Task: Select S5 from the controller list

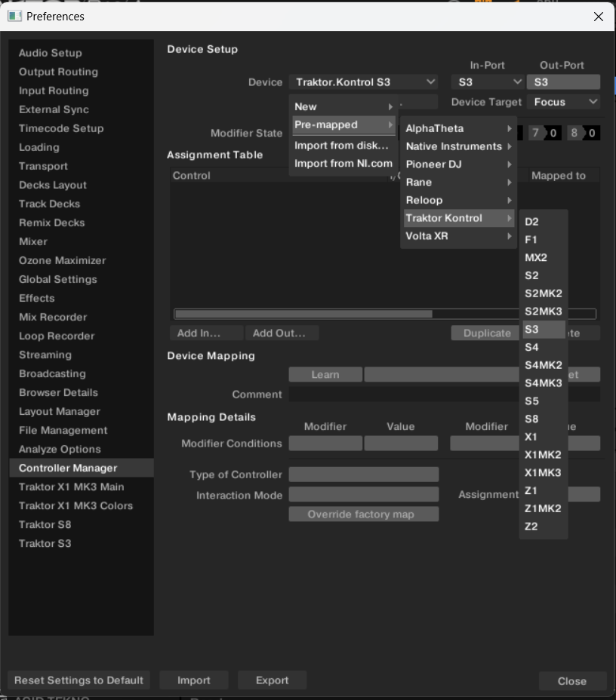Action: [544, 401]
